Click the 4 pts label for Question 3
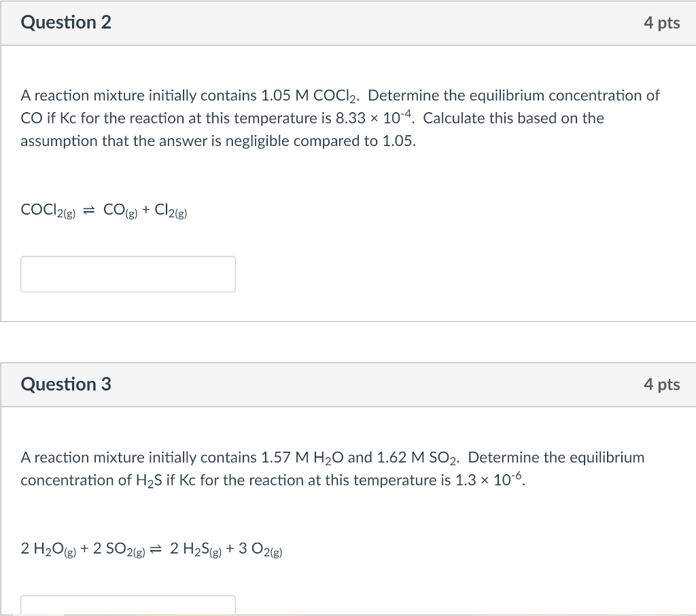The width and height of the screenshot is (696, 616). (x=662, y=384)
